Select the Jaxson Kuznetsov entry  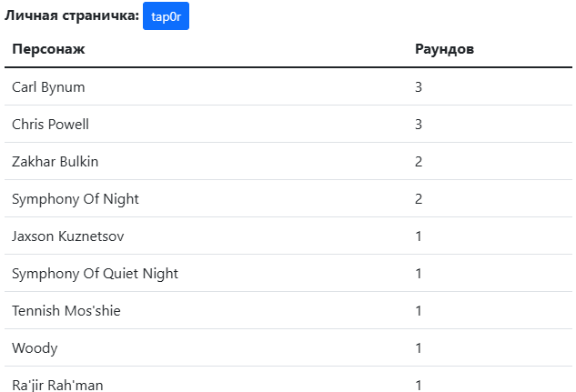coord(68,236)
